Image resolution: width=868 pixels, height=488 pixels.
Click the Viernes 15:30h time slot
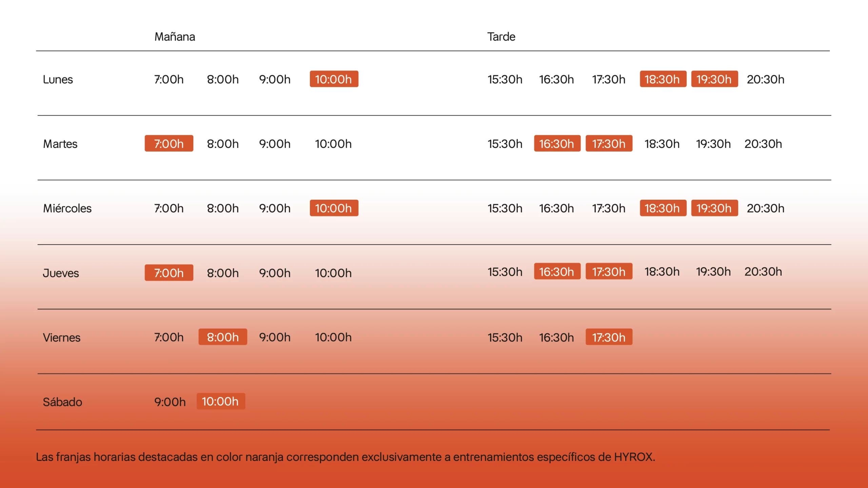pos(505,337)
